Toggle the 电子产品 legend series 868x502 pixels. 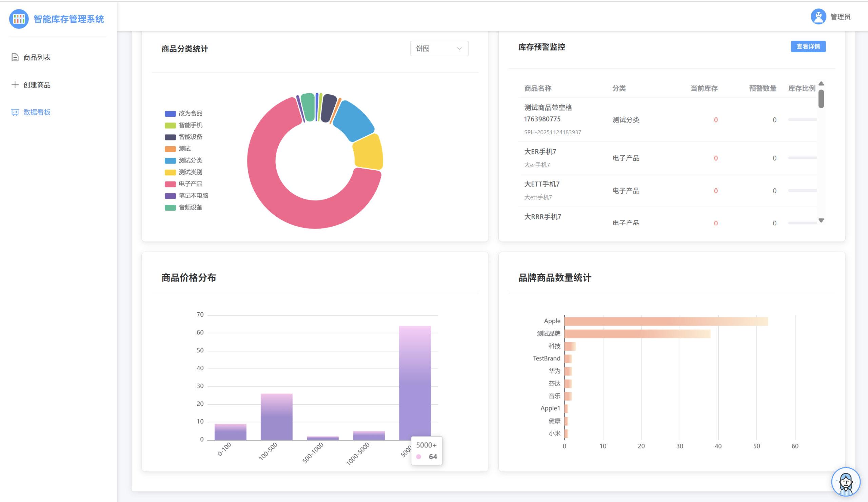[x=190, y=184]
